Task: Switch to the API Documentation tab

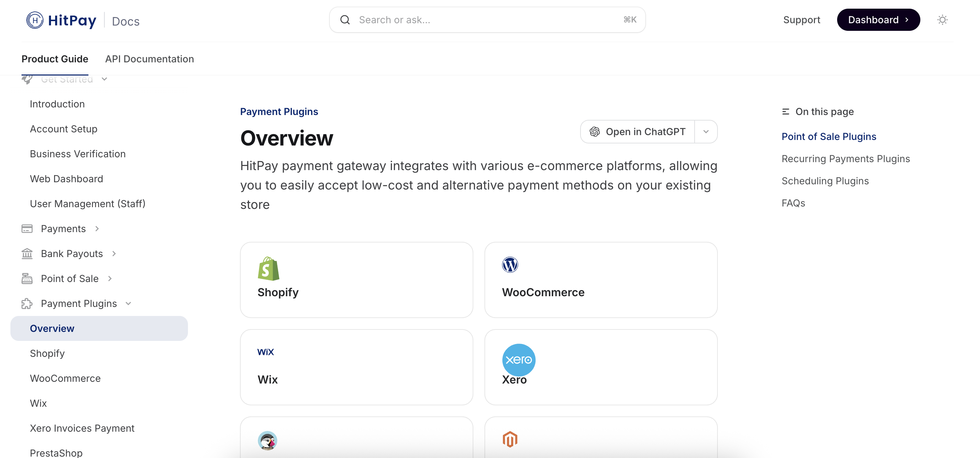Action: pyautogui.click(x=149, y=59)
